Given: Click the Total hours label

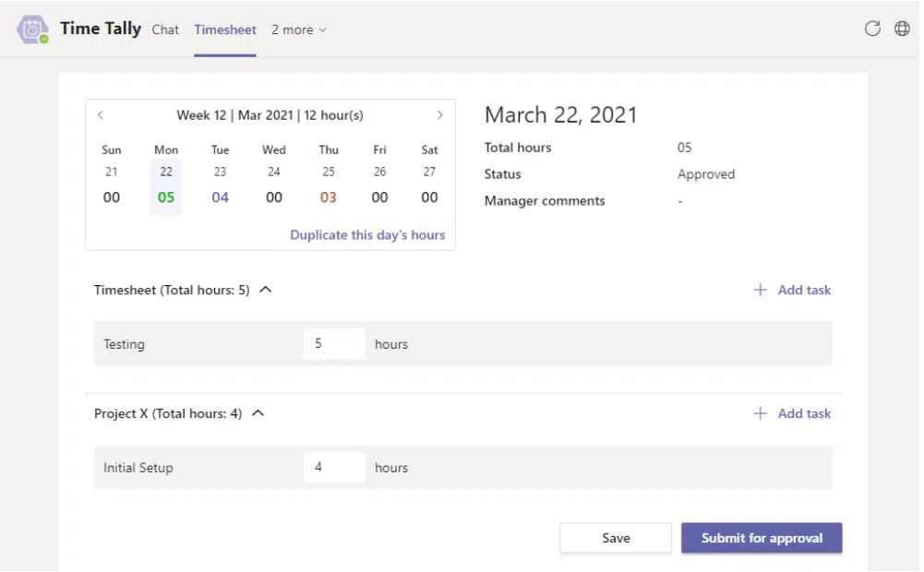Looking at the screenshot, I should pos(518,148).
